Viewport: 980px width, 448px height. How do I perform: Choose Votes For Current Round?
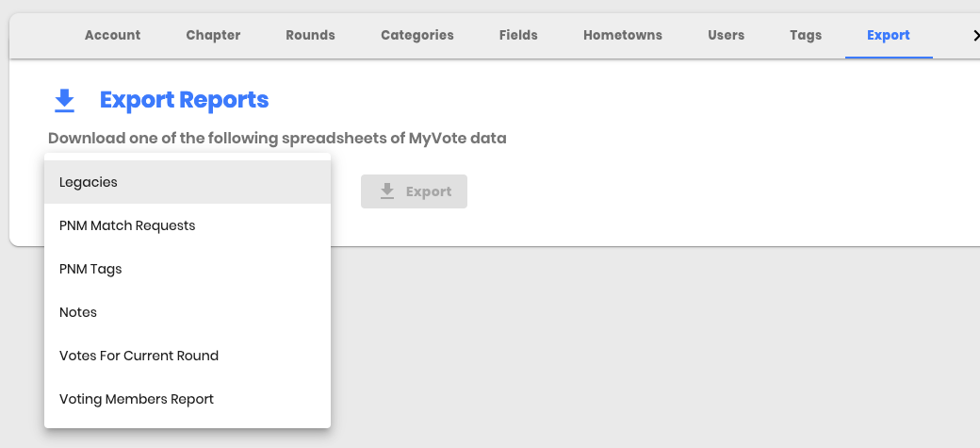tap(188, 356)
